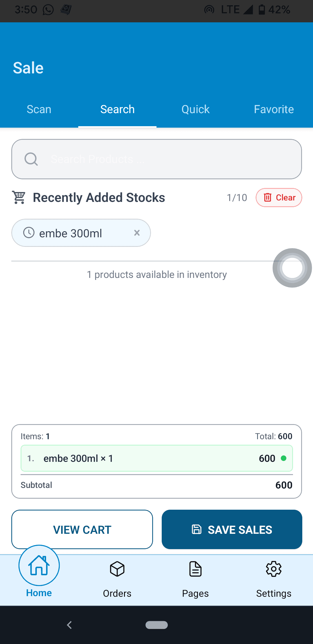Tap the round floating assistive button
This screenshot has width=313, height=644.
[x=292, y=268]
